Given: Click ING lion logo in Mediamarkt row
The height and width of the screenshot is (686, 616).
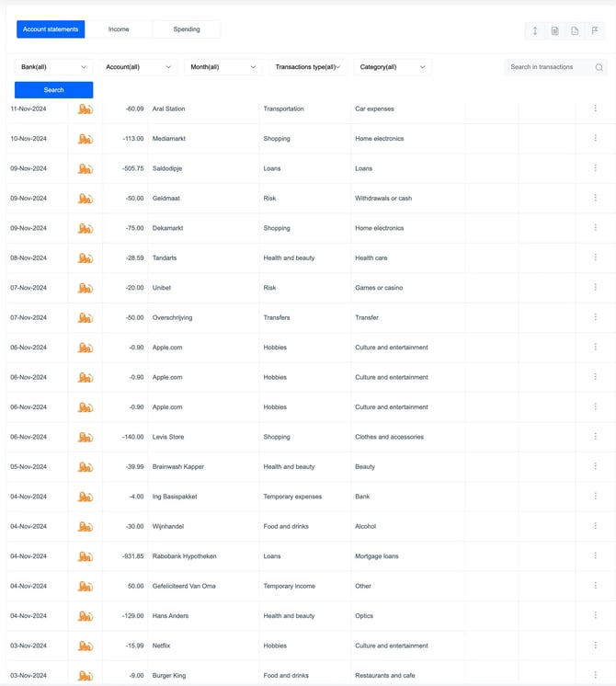Looking at the screenshot, I should tap(86, 139).
